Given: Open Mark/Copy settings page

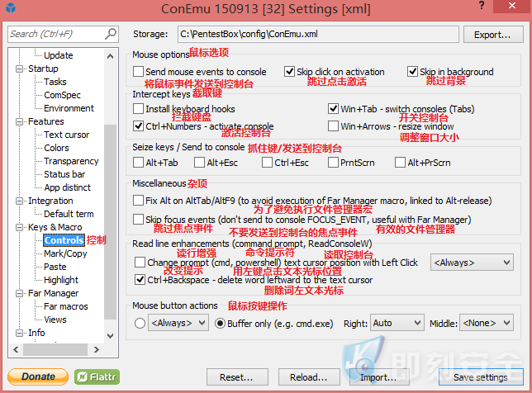Looking at the screenshot, I should pos(65,253).
